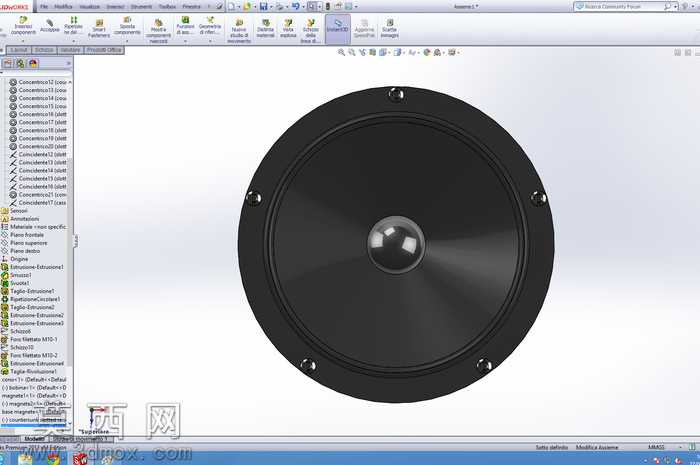
Task: Select Annotazioni folder in tree
Action: [x=21, y=219]
